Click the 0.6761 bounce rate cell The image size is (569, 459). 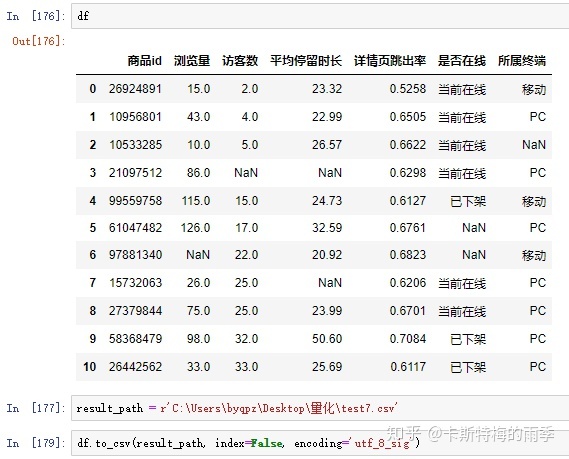408,228
